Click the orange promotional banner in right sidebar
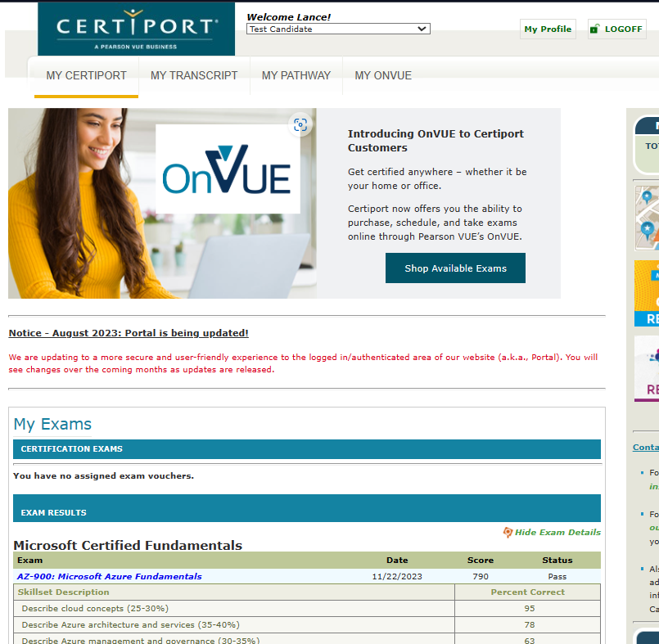 coord(647,293)
